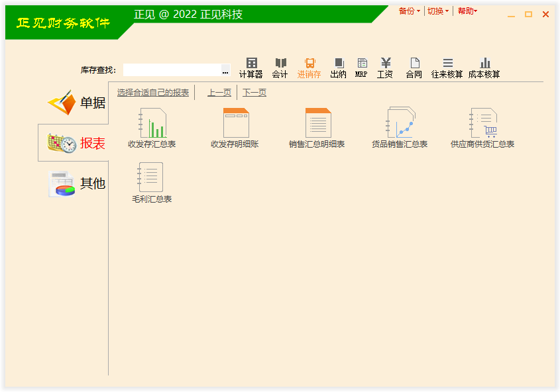560x392 pixels.
Task: Open the 销售汇总明细表 report
Action: click(x=317, y=128)
